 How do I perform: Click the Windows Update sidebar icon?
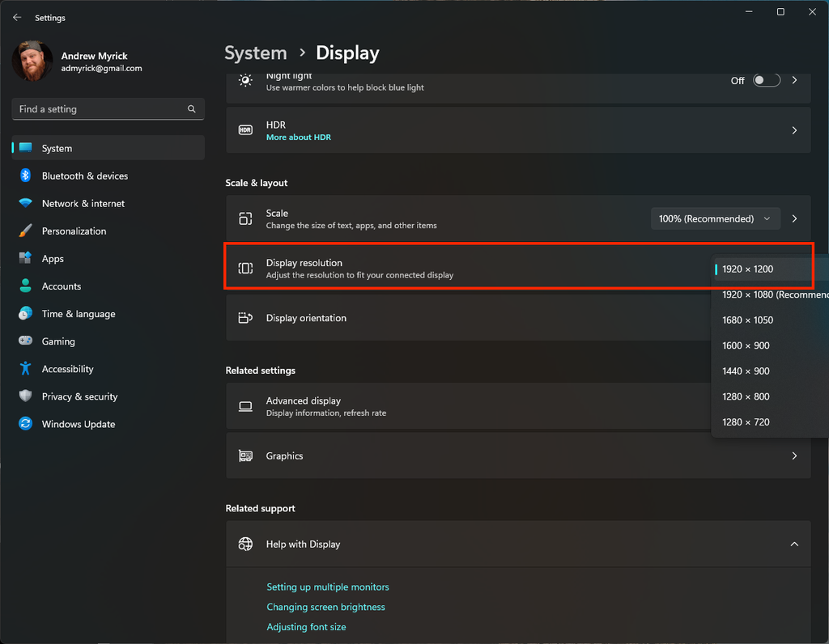coord(25,424)
